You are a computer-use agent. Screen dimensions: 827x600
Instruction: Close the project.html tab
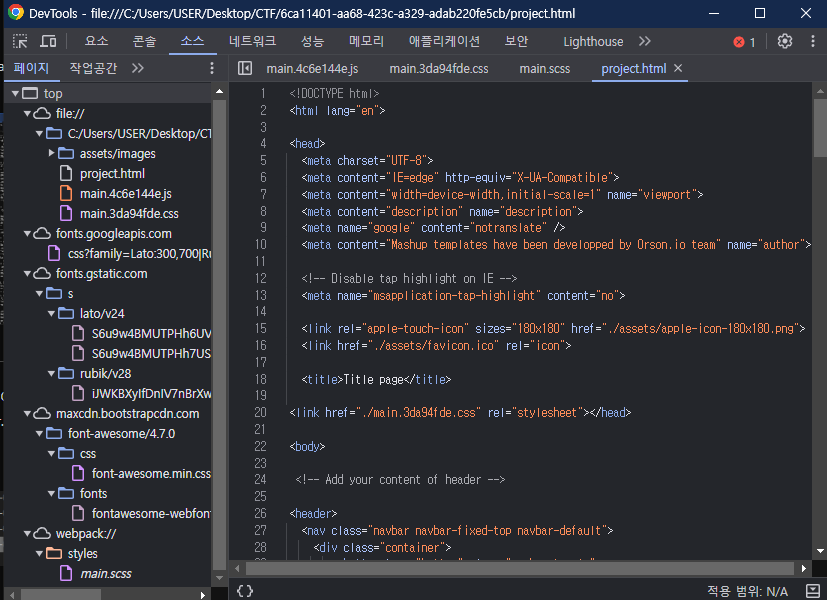click(678, 68)
